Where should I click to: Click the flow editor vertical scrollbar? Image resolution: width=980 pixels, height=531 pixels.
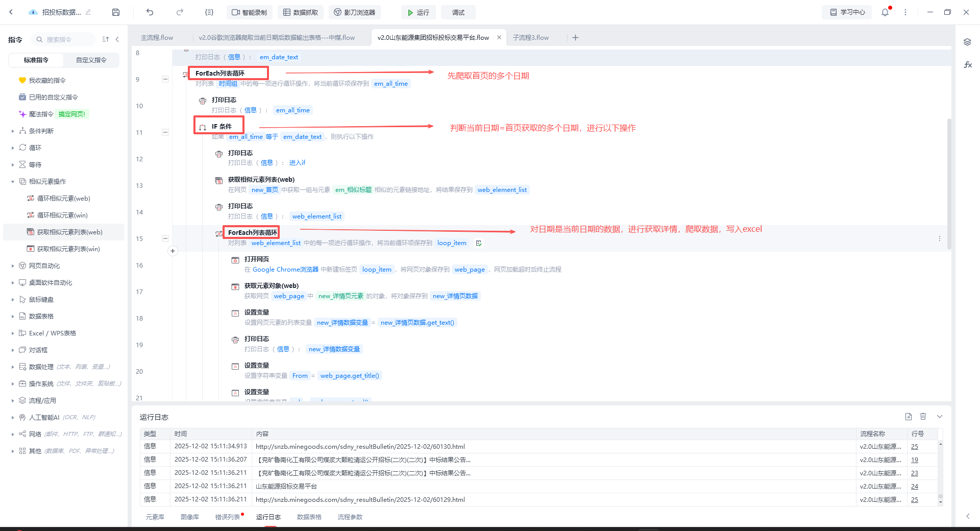pos(949,184)
